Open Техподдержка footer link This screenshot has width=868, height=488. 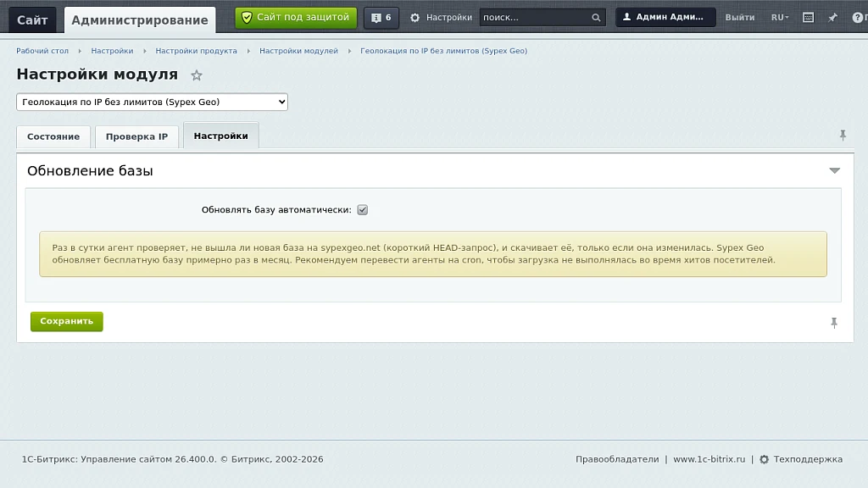(x=808, y=459)
